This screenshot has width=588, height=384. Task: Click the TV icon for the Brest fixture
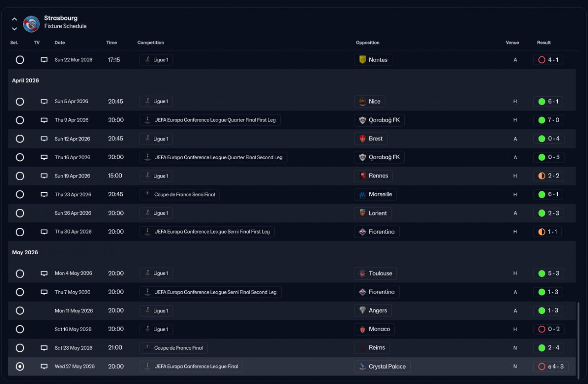[44, 139]
